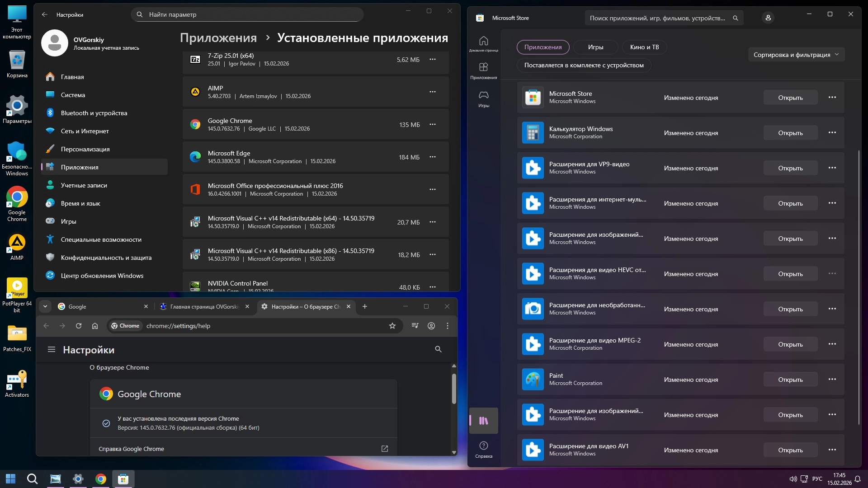
Task: Open Chrome profile avatar button
Action: point(431,326)
